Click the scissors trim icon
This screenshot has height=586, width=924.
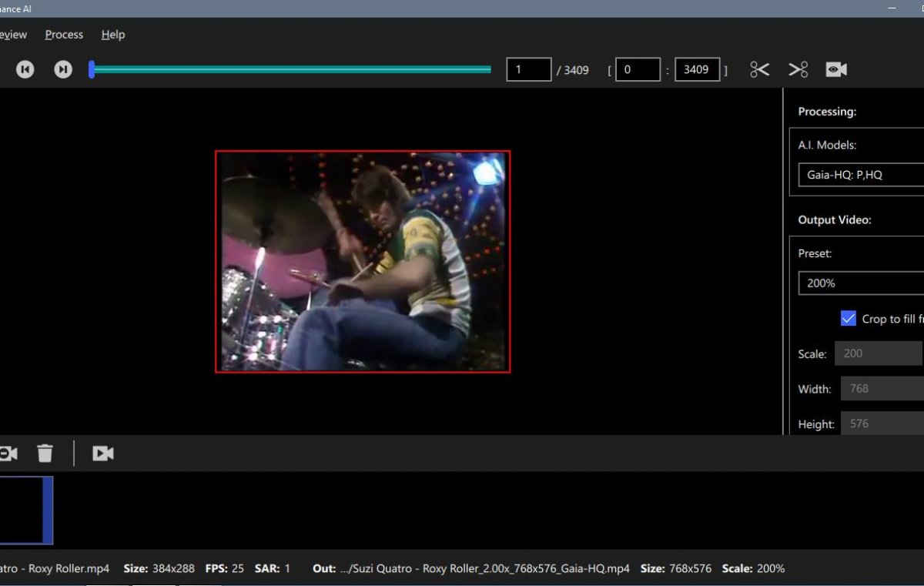point(760,69)
